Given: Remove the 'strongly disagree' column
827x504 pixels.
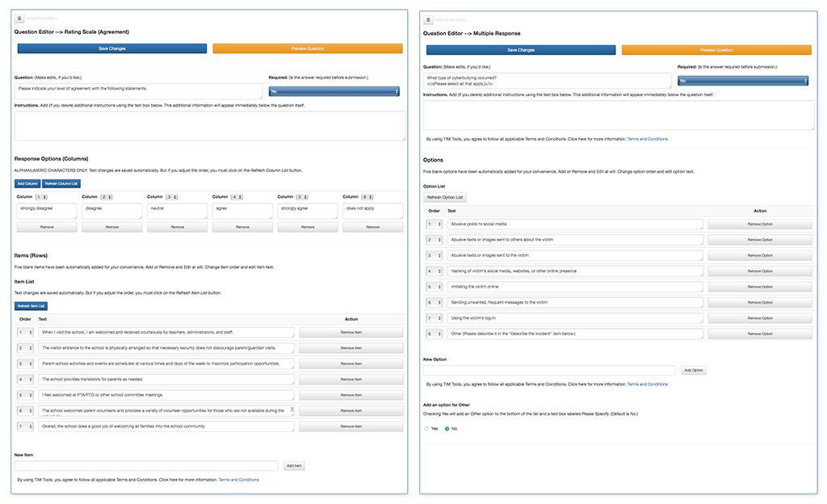Looking at the screenshot, I should click(x=47, y=227).
